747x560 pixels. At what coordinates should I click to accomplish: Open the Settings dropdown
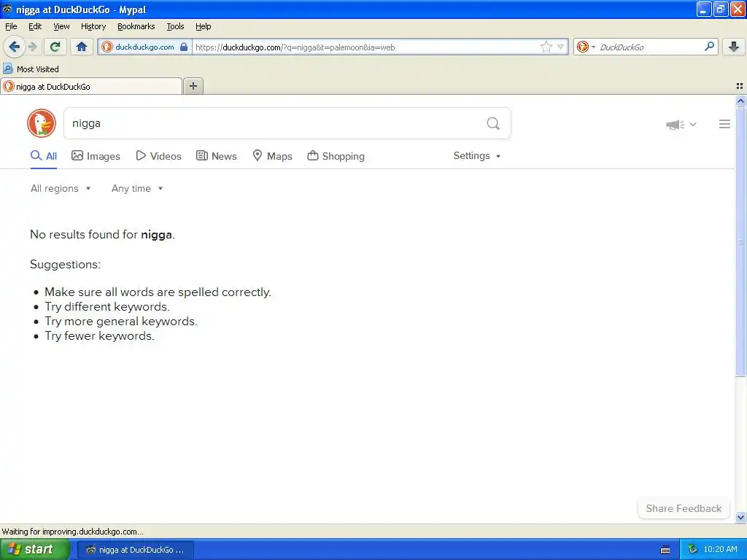coord(477,156)
